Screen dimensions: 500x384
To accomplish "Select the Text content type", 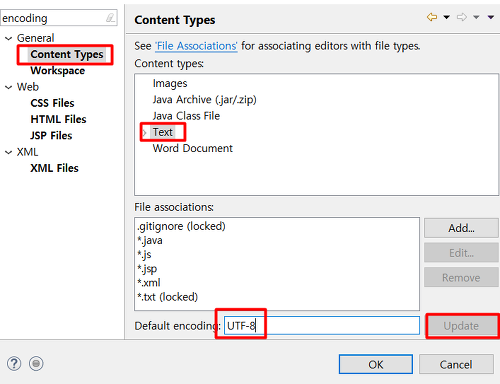I will [163, 132].
